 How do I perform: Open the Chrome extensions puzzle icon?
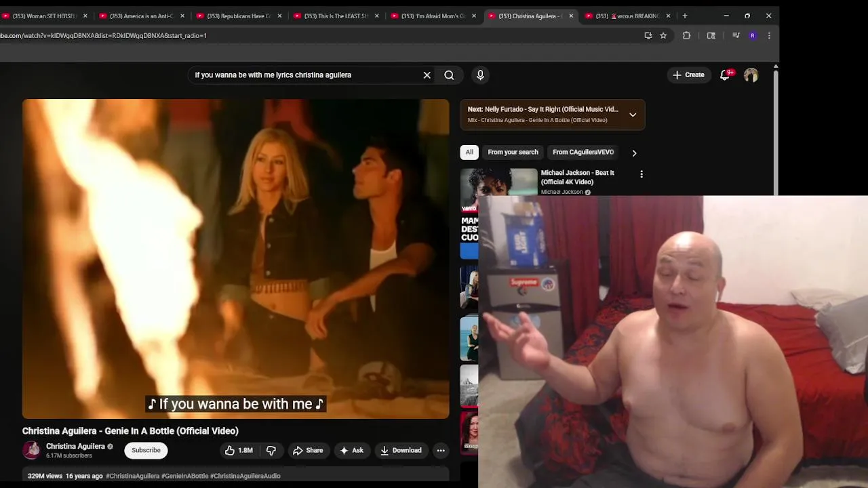(x=686, y=35)
